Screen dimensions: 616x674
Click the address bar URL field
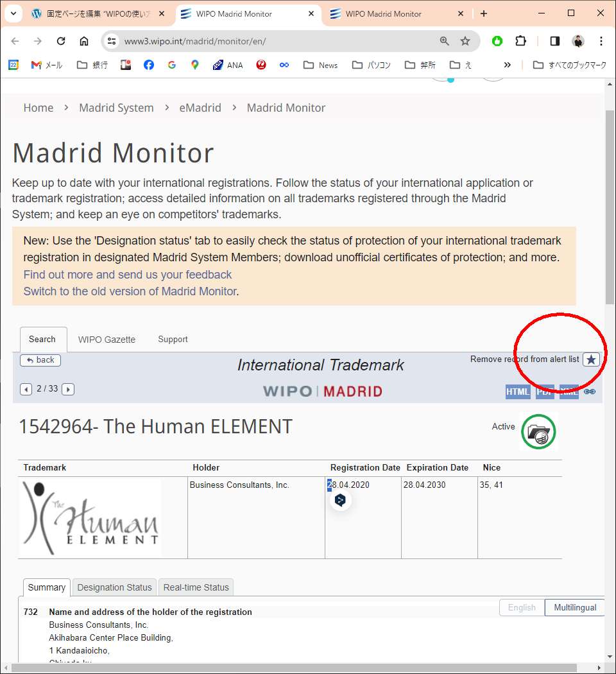275,41
